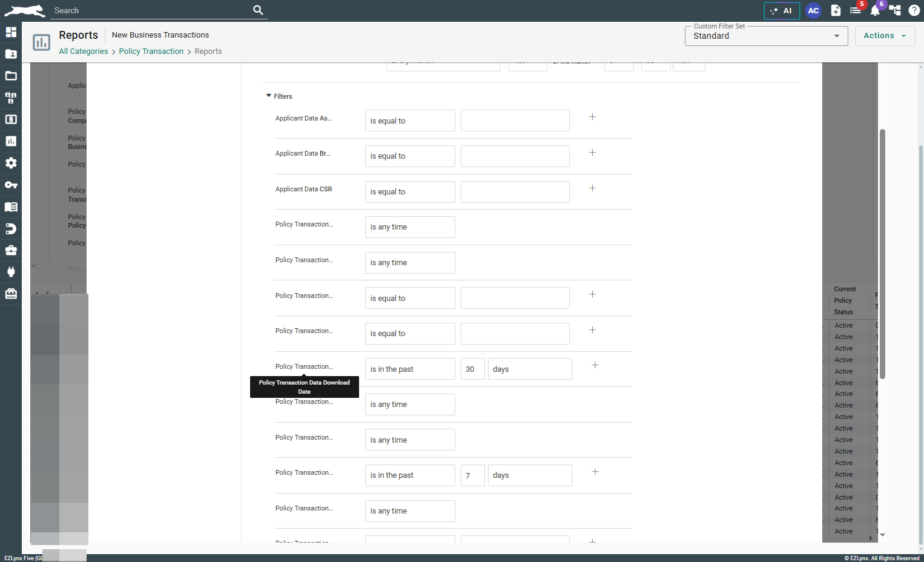The height and width of the screenshot is (562, 924).
Task: Click the number field showing 7
Action: click(473, 475)
